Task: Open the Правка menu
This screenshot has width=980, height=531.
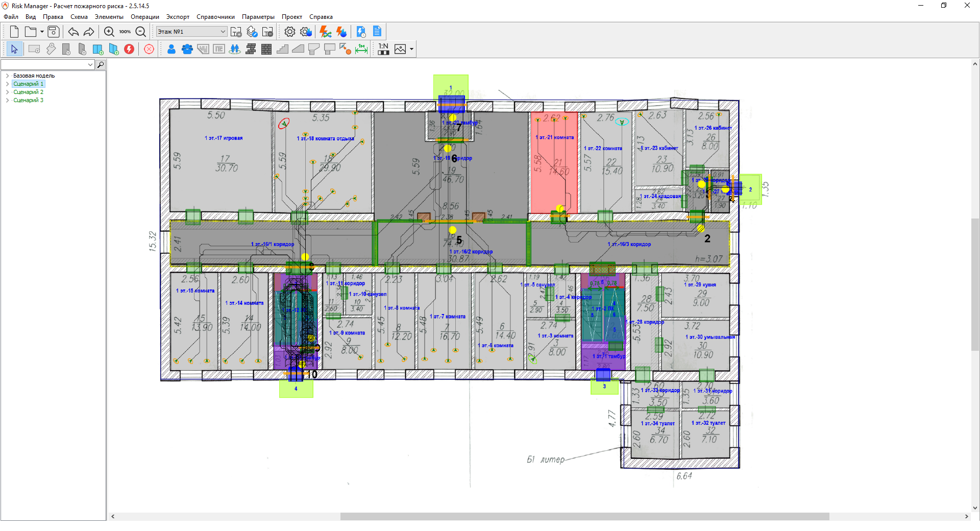Action: click(53, 17)
